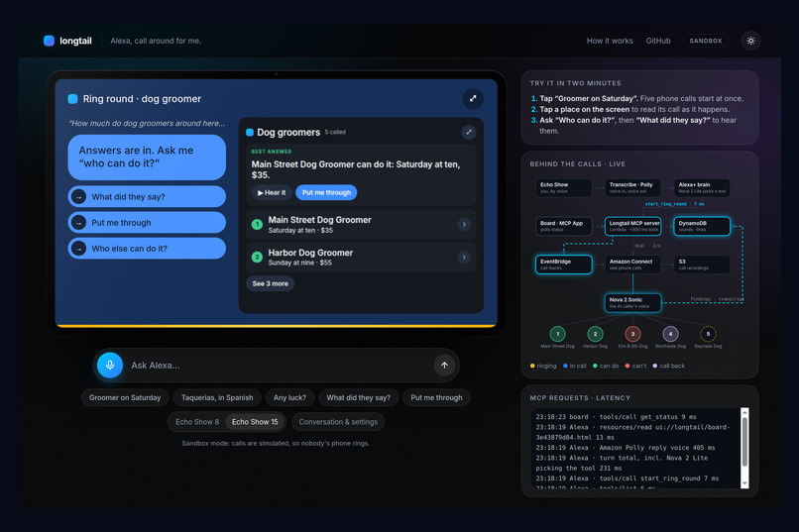Click Put me through in best answer
The image size is (799, 532).
click(326, 192)
